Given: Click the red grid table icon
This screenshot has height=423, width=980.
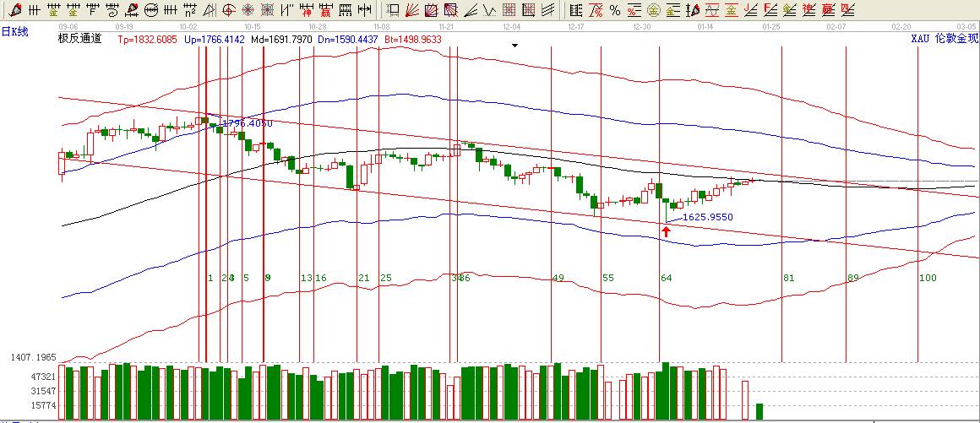Looking at the screenshot, I should pyautogui.click(x=509, y=10).
